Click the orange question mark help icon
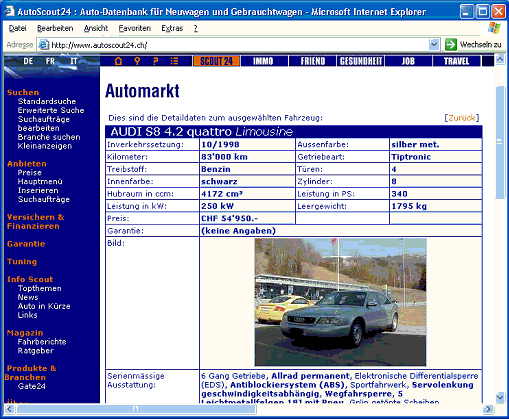 click(x=156, y=61)
